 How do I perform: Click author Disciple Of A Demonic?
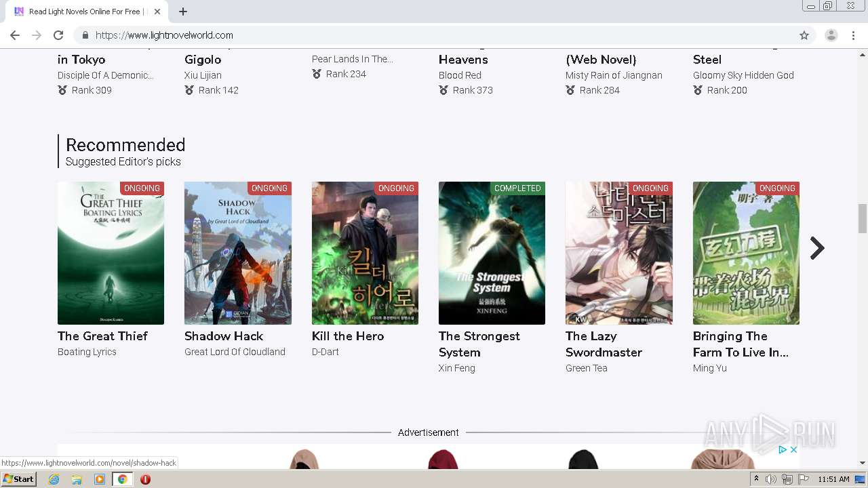coord(106,75)
